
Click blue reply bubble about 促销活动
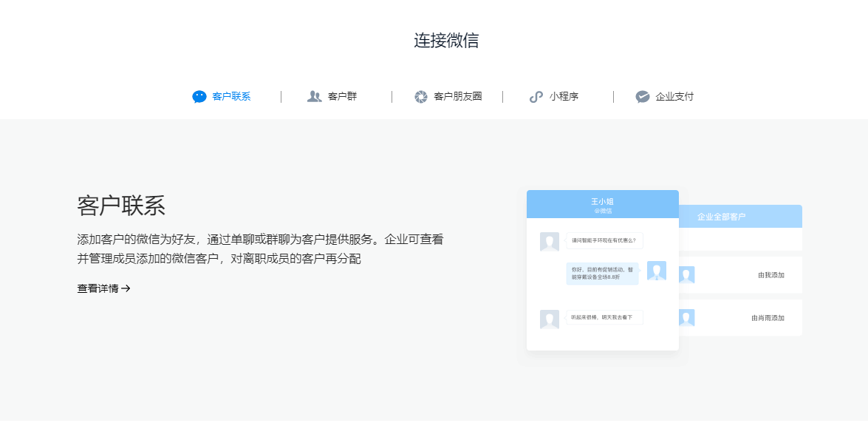pos(602,274)
